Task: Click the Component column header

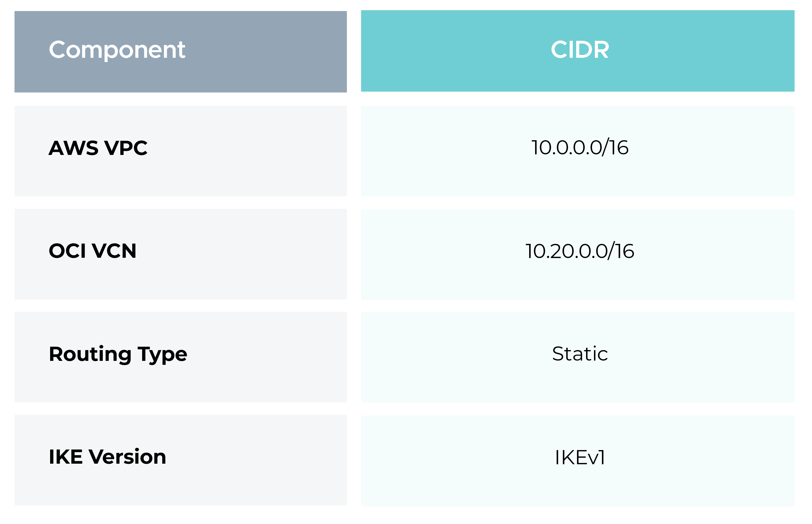Action: tap(180, 51)
